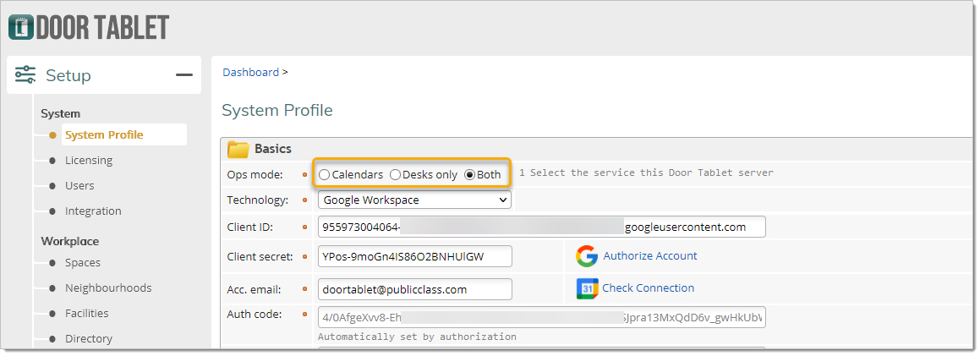Click the Google G logo icon
This screenshot has width=980, height=356.
coord(587,256)
